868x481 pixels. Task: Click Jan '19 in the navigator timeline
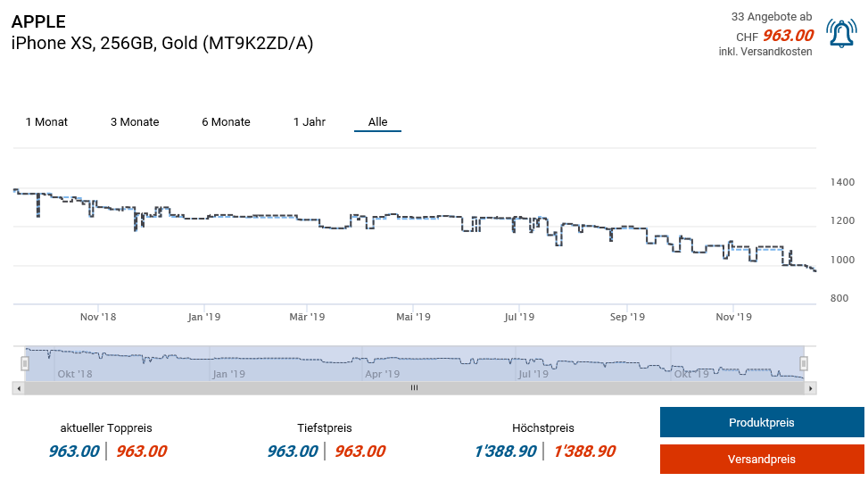tap(229, 374)
